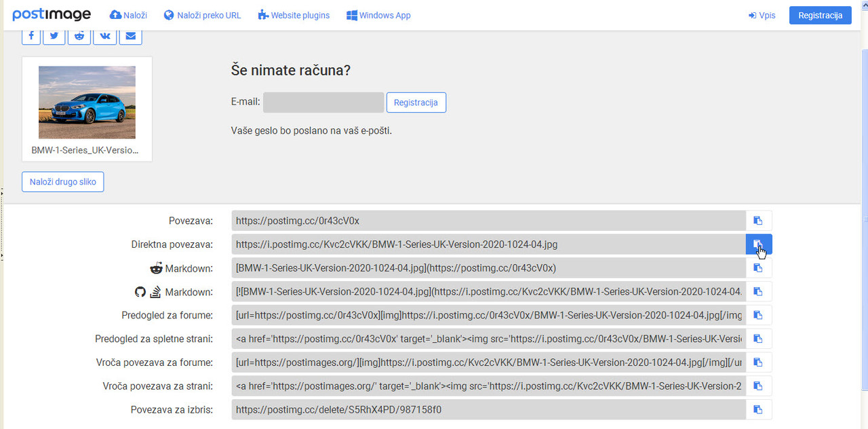Select the Predogled za spletne strani field
868x429 pixels.
coord(488,339)
